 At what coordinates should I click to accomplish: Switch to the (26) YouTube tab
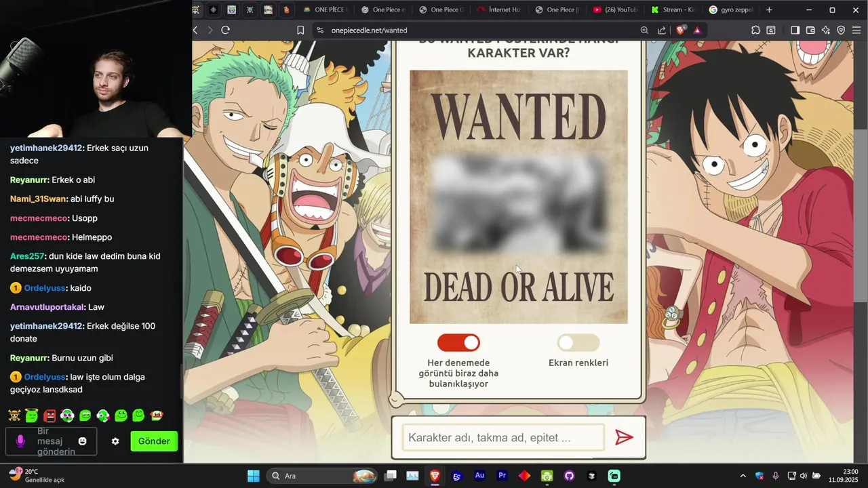614,9
